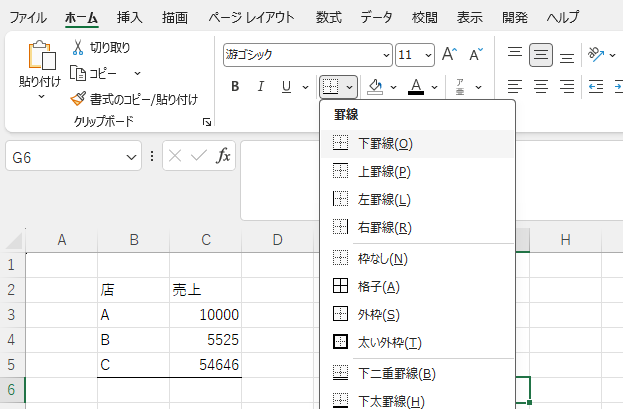Click the Bottom Align icon
Viewport: 623px width, 409px height.
coord(567,57)
